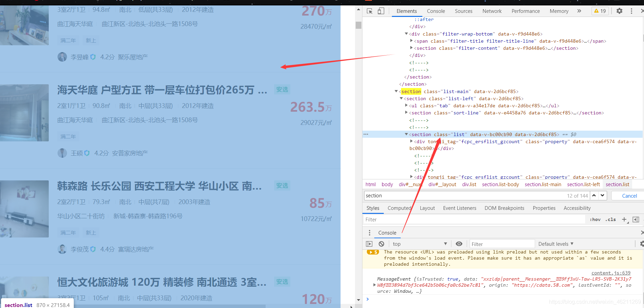This screenshot has height=308, width=644.
Task: Activate the inspect element picker tool
Action: pyautogui.click(x=370, y=11)
